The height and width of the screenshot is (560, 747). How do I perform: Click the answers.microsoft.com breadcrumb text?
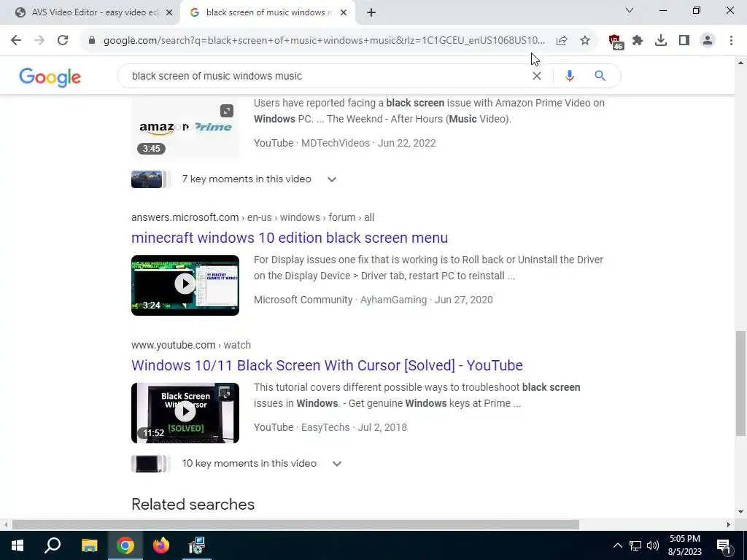[x=252, y=217]
